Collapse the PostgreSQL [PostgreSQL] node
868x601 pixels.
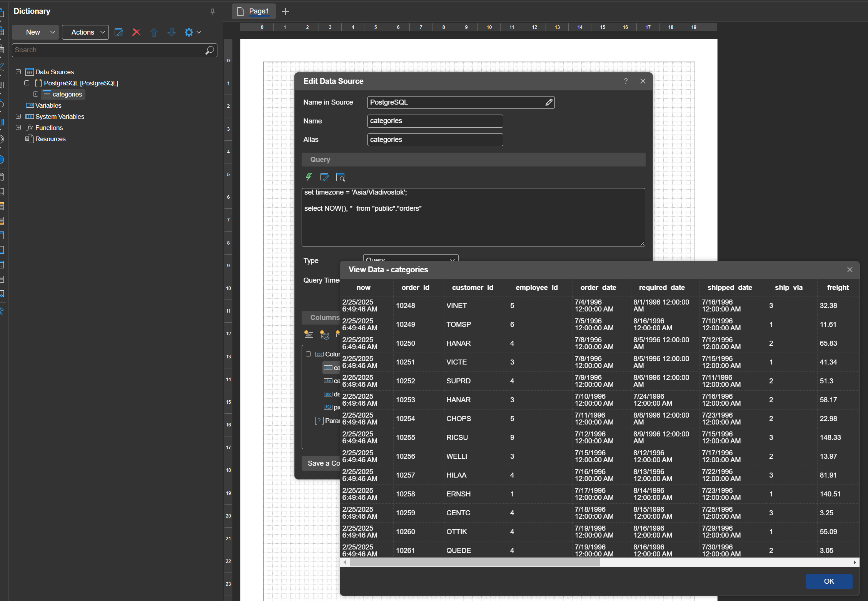click(x=27, y=83)
